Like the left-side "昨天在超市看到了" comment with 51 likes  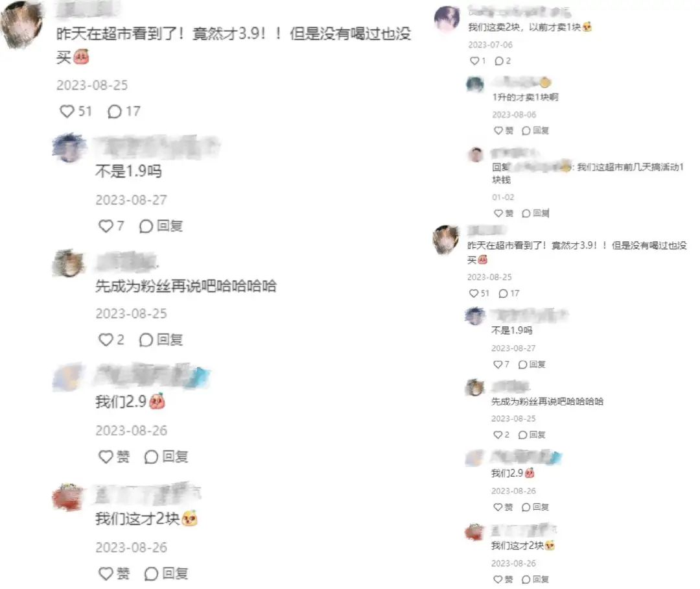pyautogui.click(x=75, y=111)
